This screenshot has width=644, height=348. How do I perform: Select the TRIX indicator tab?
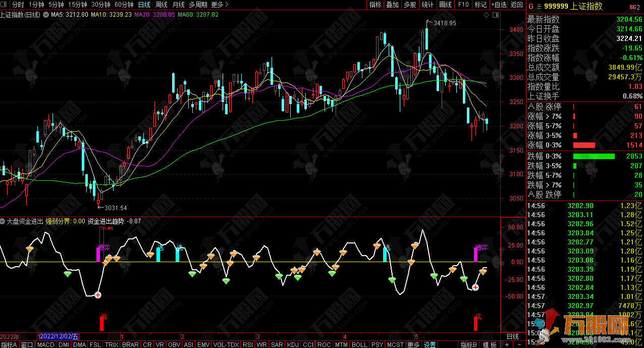[x=111, y=344]
